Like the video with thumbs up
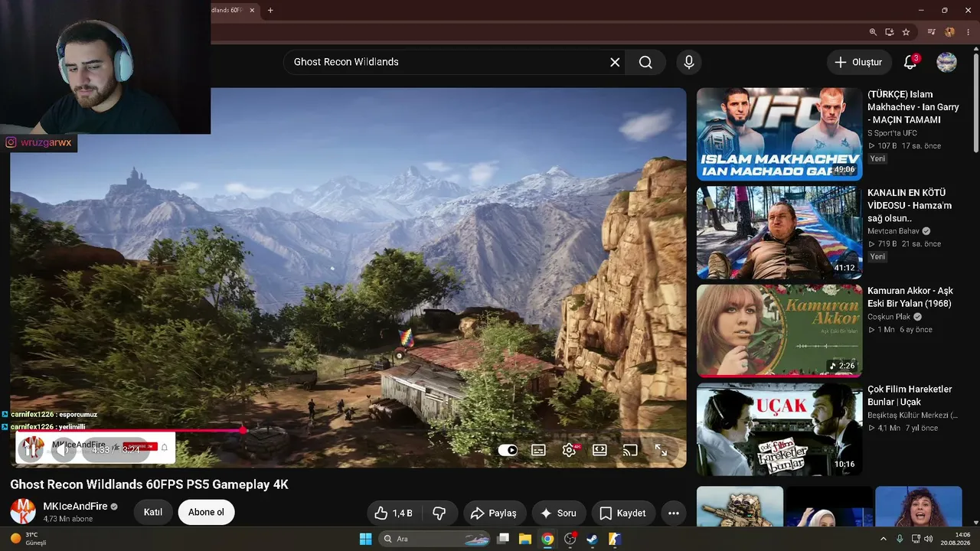This screenshot has height=551, width=980. tap(394, 513)
